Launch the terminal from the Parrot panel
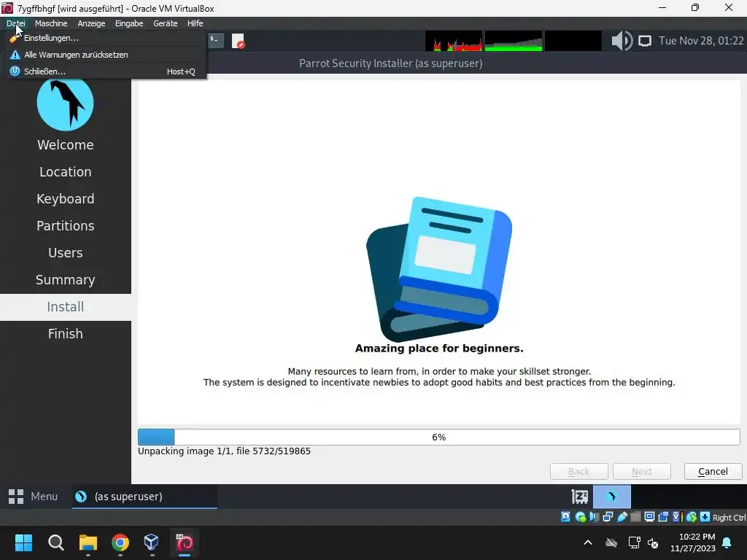Image resolution: width=747 pixels, height=560 pixels. [216, 41]
